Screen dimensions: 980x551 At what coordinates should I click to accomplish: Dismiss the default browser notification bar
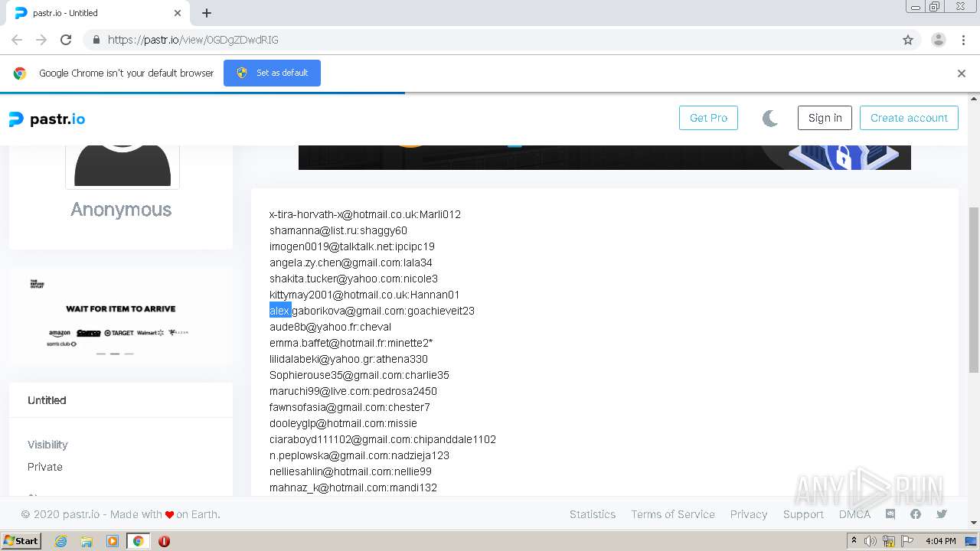[962, 73]
